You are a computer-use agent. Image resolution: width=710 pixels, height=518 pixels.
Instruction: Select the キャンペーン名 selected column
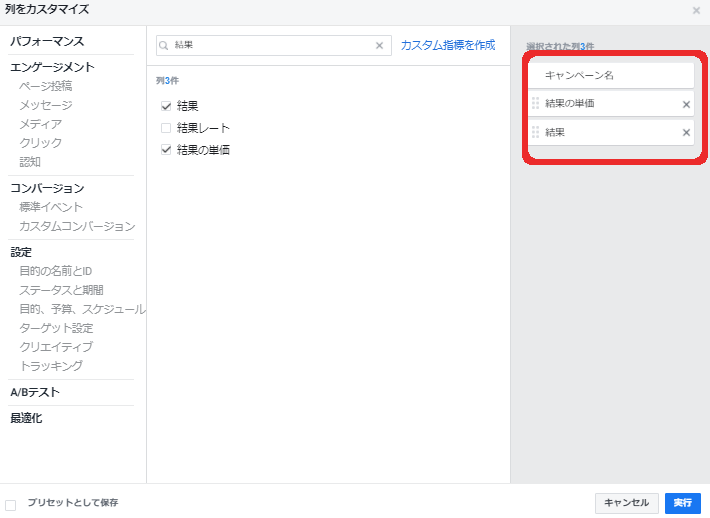tap(611, 75)
